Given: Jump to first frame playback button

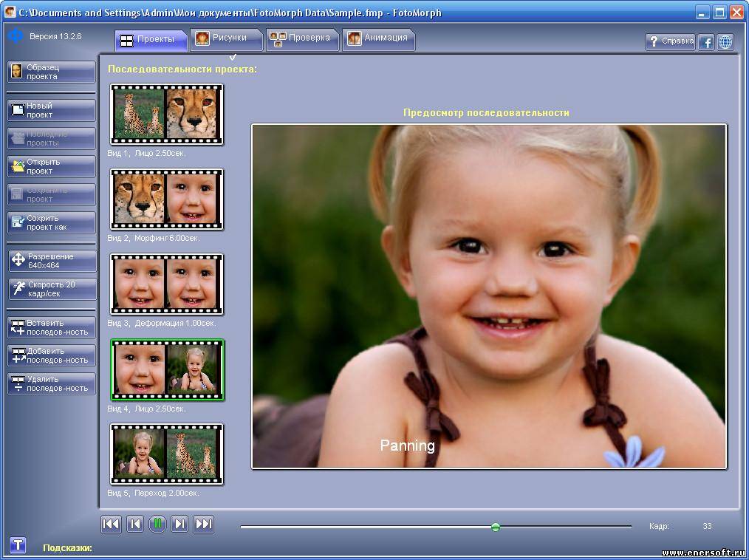Looking at the screenshot, I should click(111, 525).
